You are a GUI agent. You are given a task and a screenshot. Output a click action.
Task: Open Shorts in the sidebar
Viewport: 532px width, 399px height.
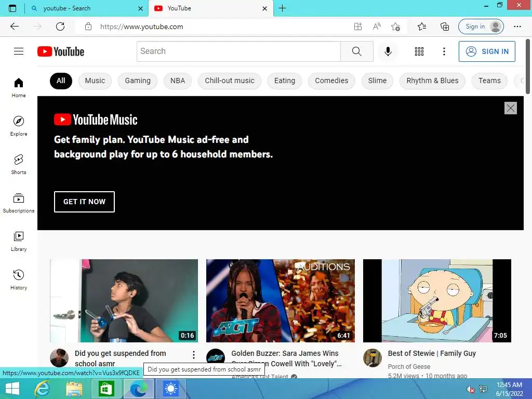(19, 164)
